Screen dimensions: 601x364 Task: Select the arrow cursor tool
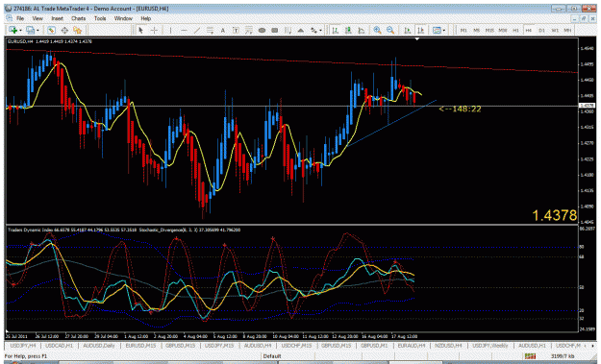(140, 30)
